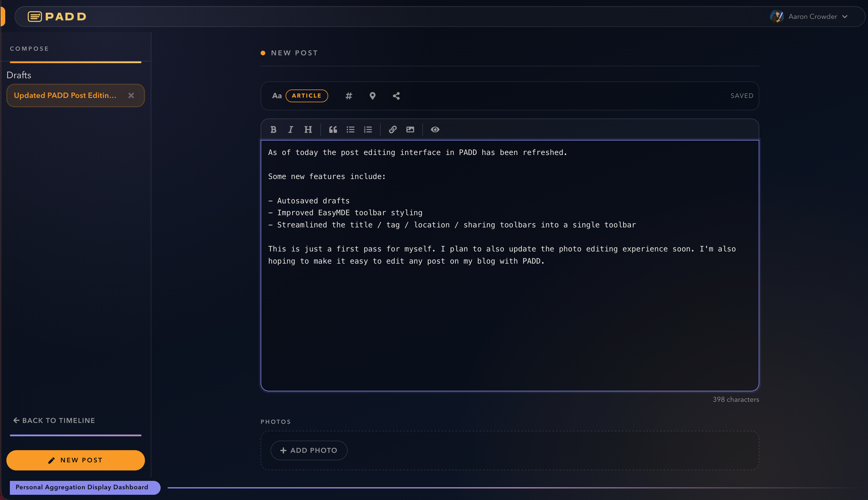Open the hashtag tags option
The height and width of the screenshot is (500, 868).
(349, 96)
